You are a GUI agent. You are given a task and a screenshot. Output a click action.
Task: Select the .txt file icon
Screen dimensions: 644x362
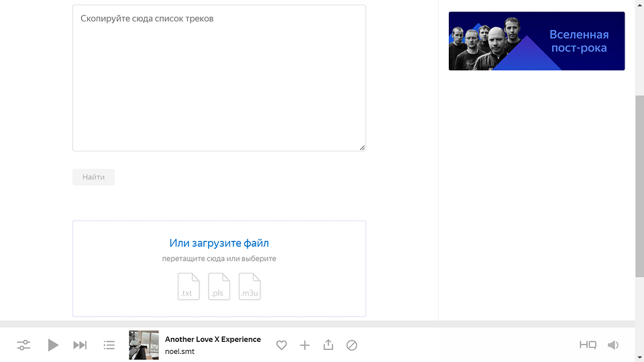(x=189, y=286)
